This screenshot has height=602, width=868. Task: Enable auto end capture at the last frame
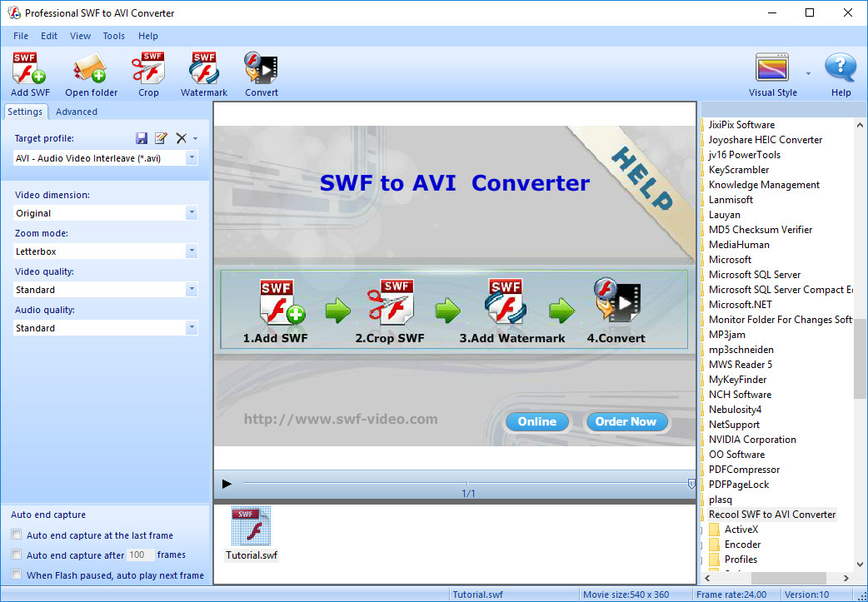click(x=17, y=535)
